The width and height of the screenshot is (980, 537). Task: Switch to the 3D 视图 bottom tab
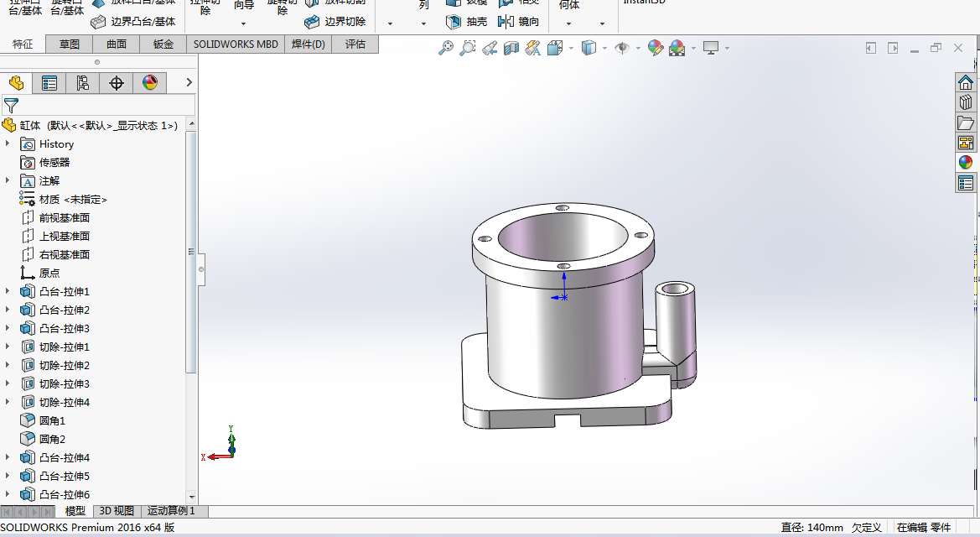117,511
